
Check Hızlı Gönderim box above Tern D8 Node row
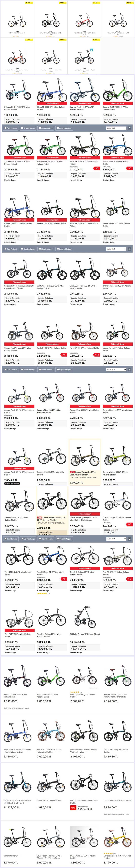[39, 539]
